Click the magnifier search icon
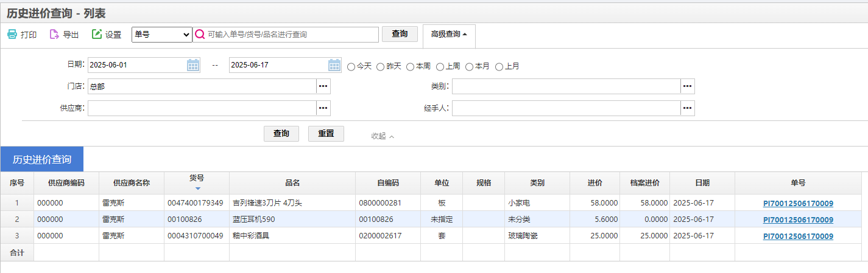868x273 pixels. click(199, 35)
